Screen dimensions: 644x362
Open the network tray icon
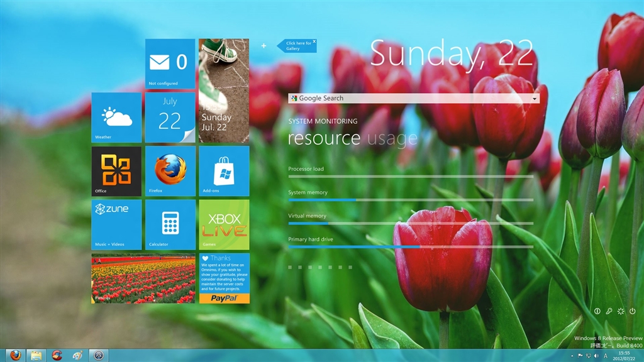point(589,356)
